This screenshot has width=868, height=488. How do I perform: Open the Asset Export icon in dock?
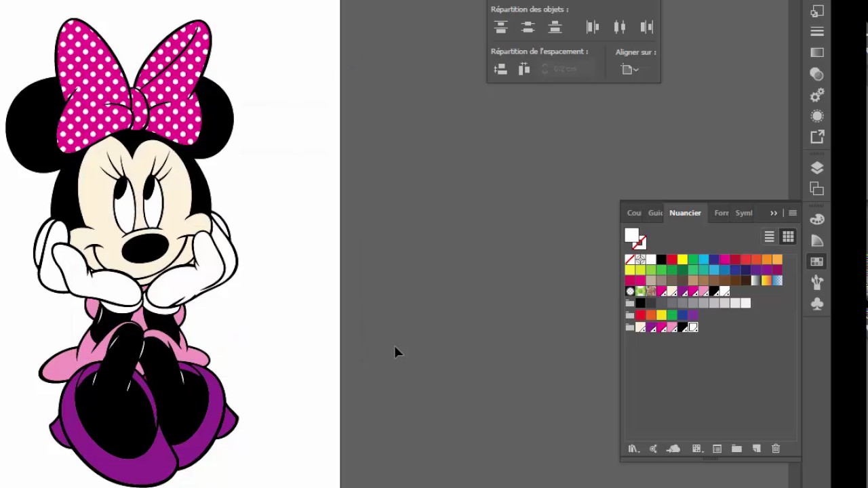click(817, 137)
